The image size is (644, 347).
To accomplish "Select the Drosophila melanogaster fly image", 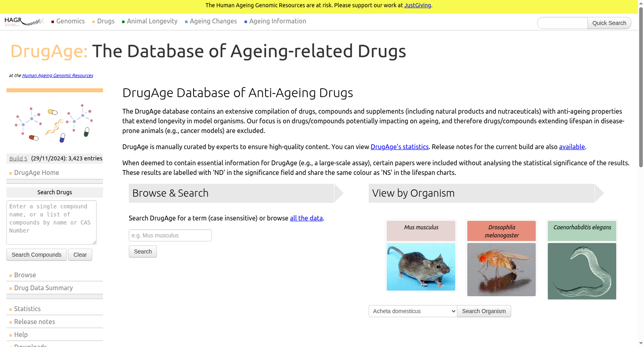I will click(x=502, y=270).
